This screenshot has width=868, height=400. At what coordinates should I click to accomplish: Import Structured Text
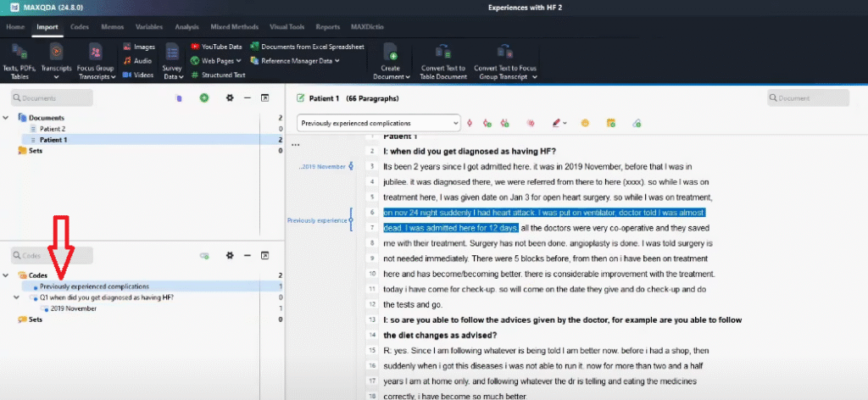click(218, 75)
